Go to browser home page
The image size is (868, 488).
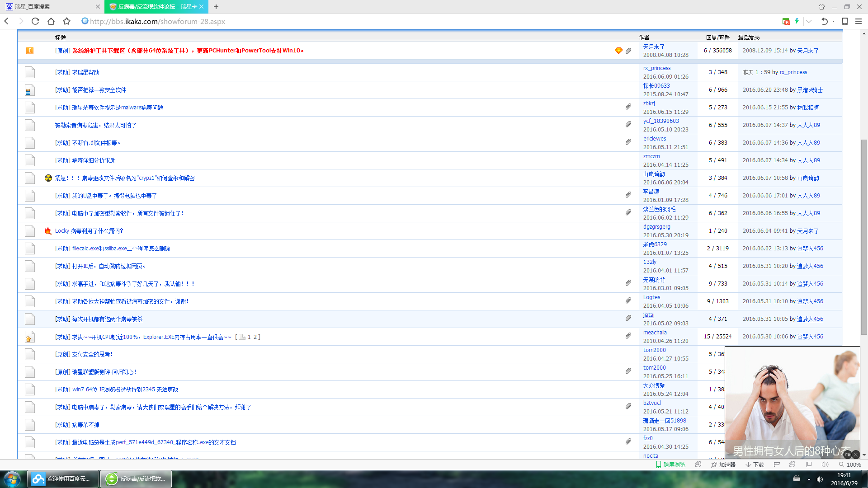click(x=51, y=21)
